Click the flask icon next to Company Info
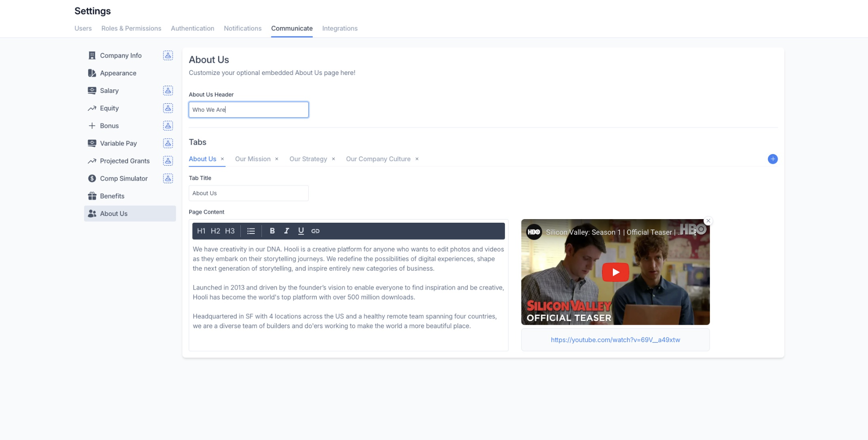Image resolution: width=868 pixels, height=440 pixels. click(x=168, y=55)
